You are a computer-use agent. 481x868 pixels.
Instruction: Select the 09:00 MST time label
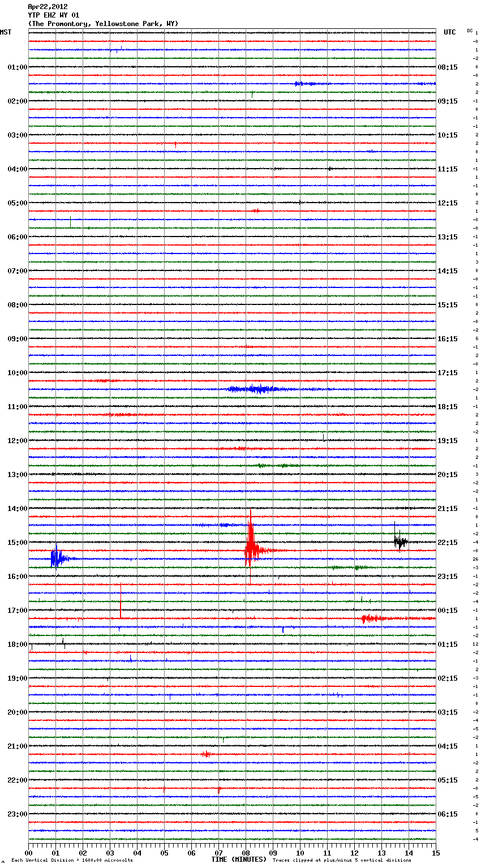17,339
